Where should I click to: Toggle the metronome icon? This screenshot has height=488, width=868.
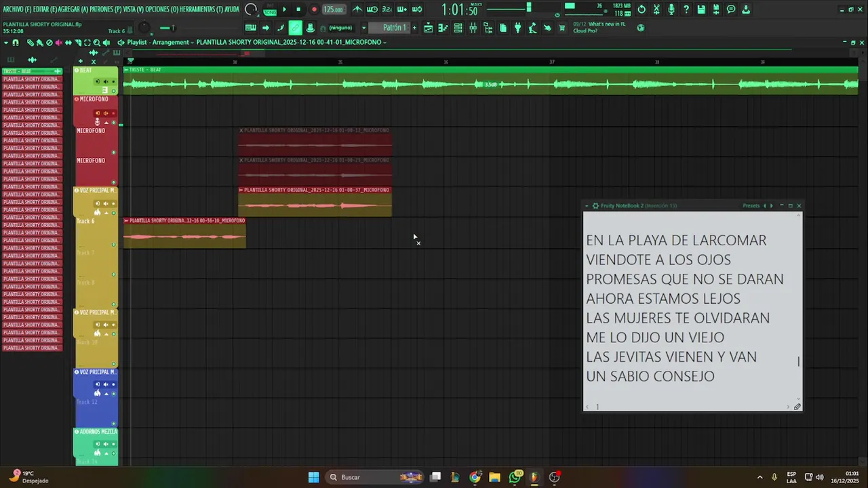tap(357, 9)
